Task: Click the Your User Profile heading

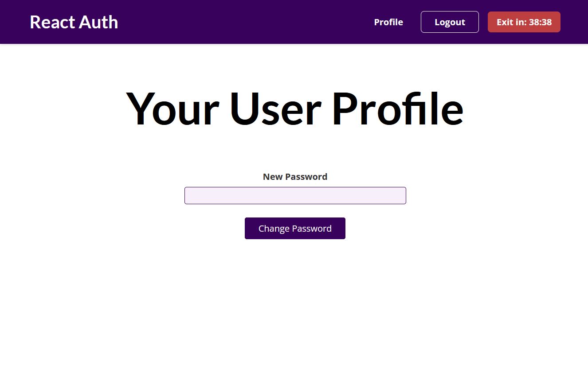Action: pyautogui.click(x=295, y=108)
